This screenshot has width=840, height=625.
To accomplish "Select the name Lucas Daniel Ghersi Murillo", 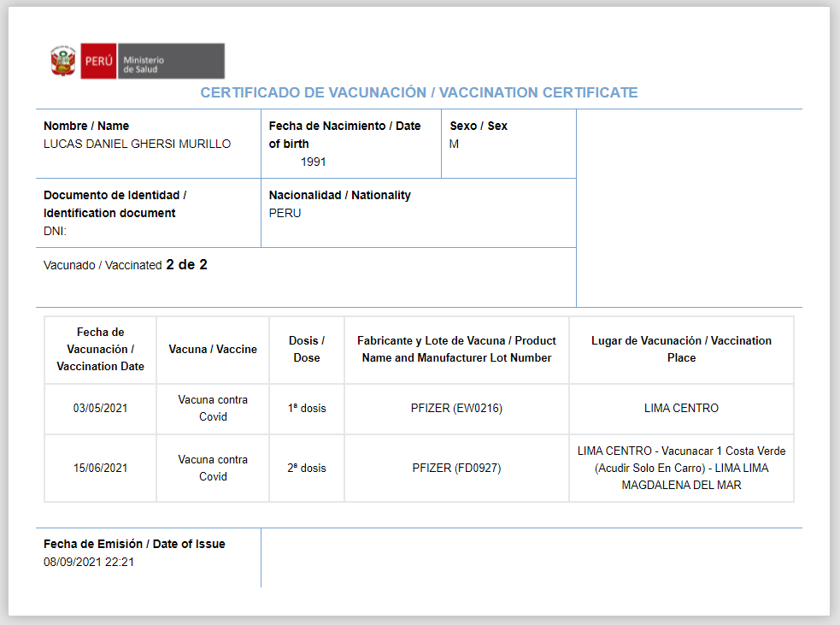I will click(137, 144).
